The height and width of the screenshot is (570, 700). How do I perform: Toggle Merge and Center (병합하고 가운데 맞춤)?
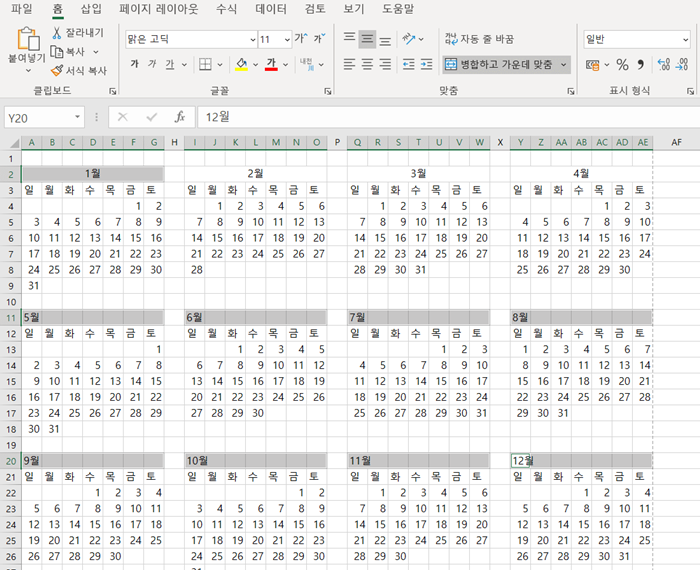pos(500,65)
